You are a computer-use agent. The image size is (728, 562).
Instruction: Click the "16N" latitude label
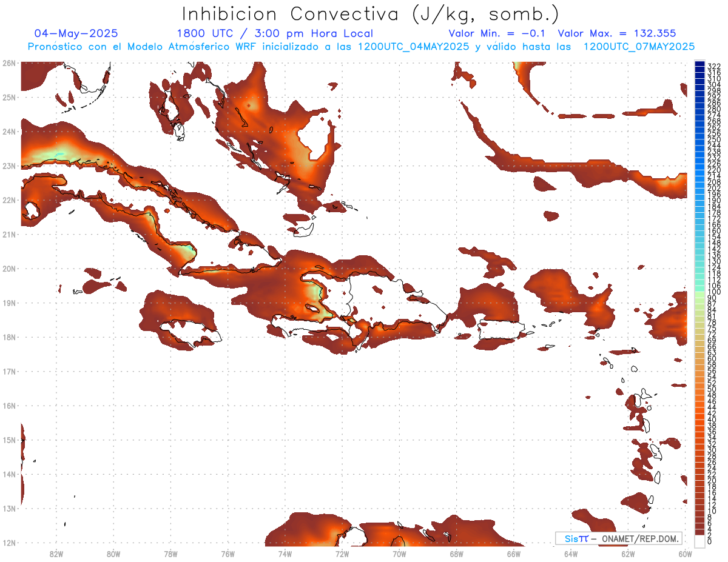pyautogui.click(x=9, y=406)
